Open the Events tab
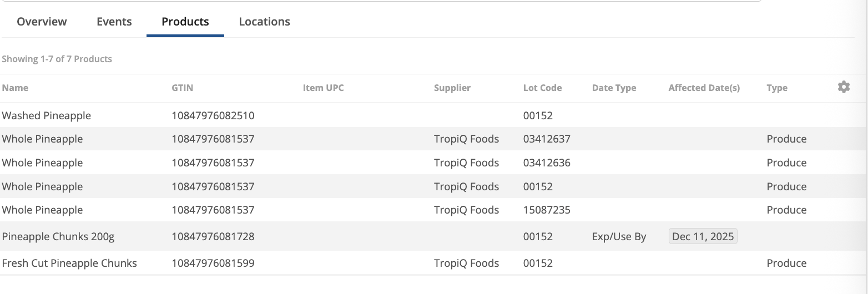This screenshot has height=294, width=868. (x=114, y=22)
